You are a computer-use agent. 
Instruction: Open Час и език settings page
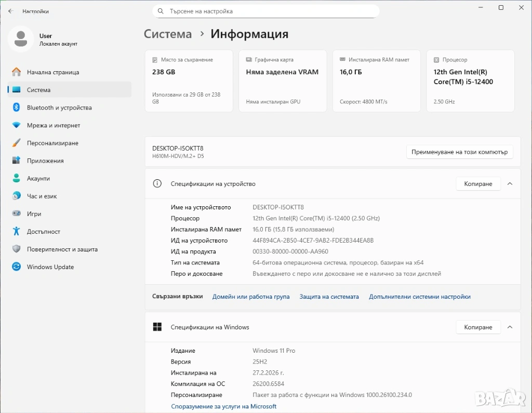click(x=42, y=196)
